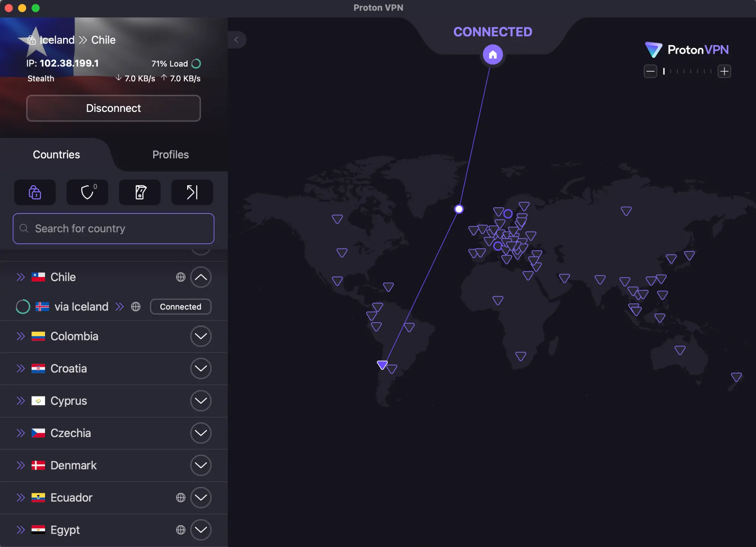Click the globe icon beside Ecuador

point(181,498)
